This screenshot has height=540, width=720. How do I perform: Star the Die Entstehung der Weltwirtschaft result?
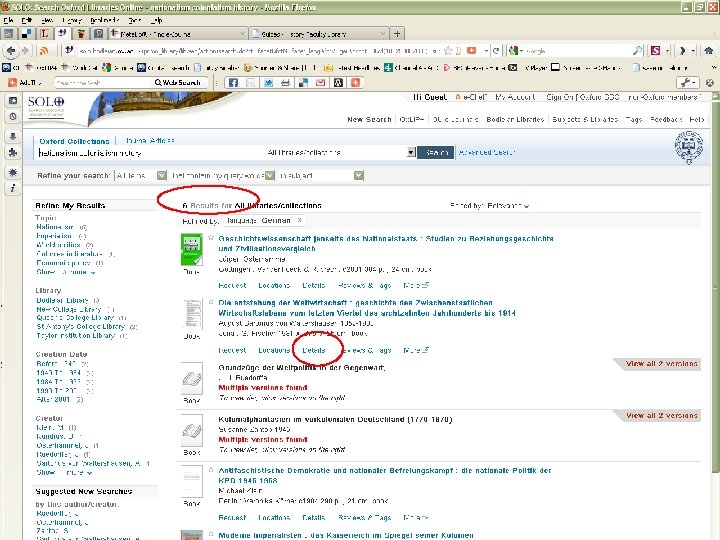click(x=211, y=302)
